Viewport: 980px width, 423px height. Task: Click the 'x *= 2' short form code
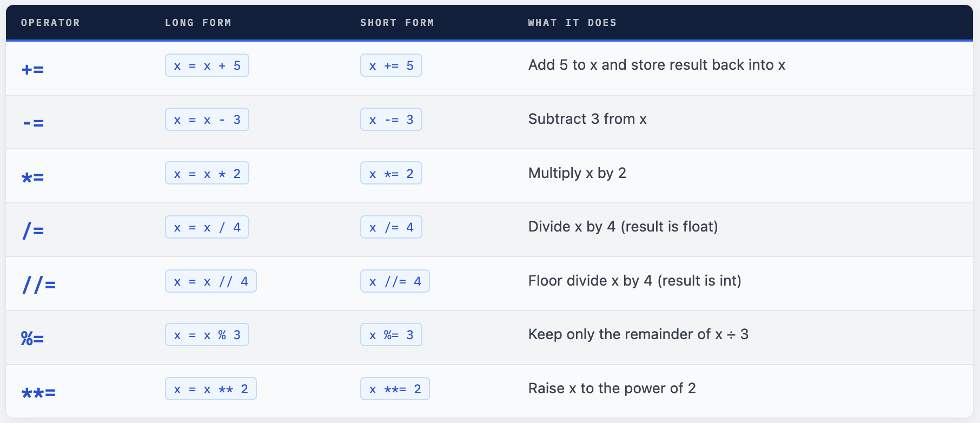pyautogui.click(x=391, y=174)
